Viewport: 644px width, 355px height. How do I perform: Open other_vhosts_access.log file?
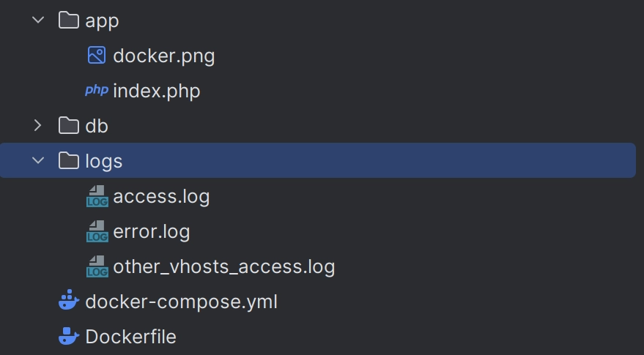pyautogui.click(x=223, y=267)
